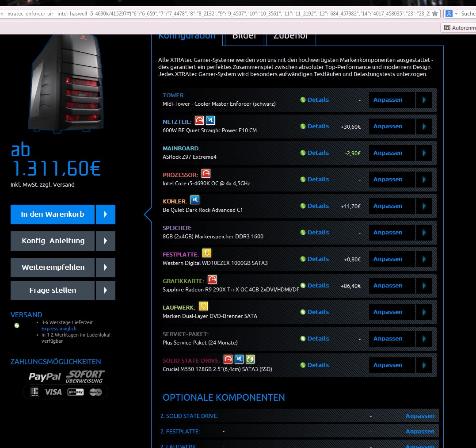The image size is (476, 448).
Task: Expand the KÜHLER row arrow
Action: click(x=424, y=206)
